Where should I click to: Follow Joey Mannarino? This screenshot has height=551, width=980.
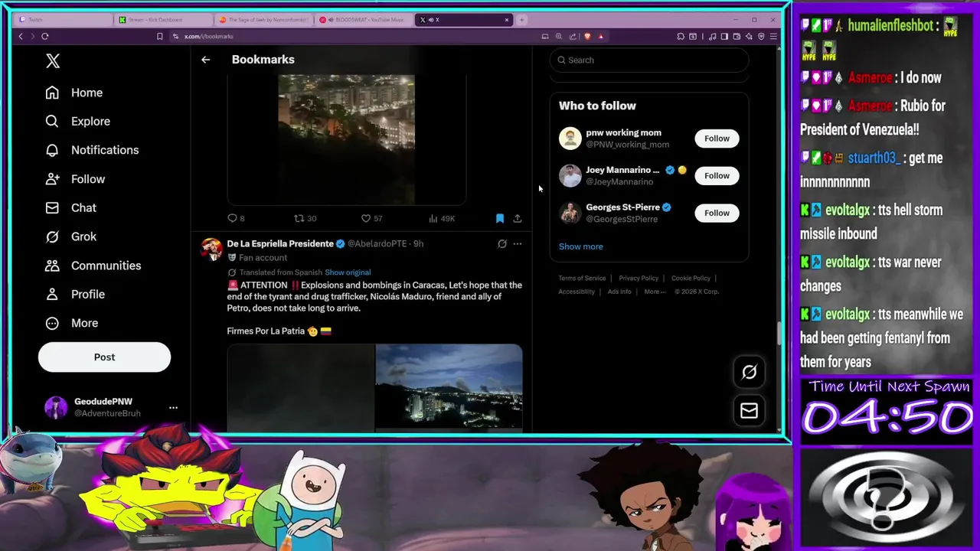click(717, 176)
